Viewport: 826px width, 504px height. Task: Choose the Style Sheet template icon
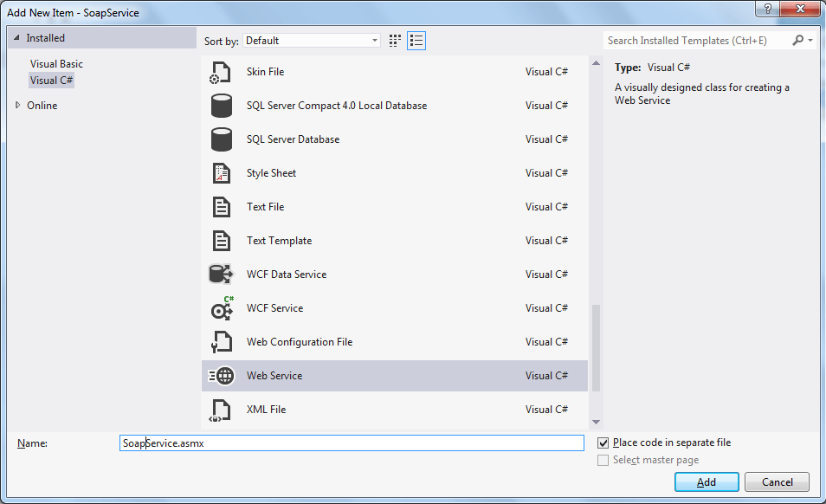pos(222,173)
